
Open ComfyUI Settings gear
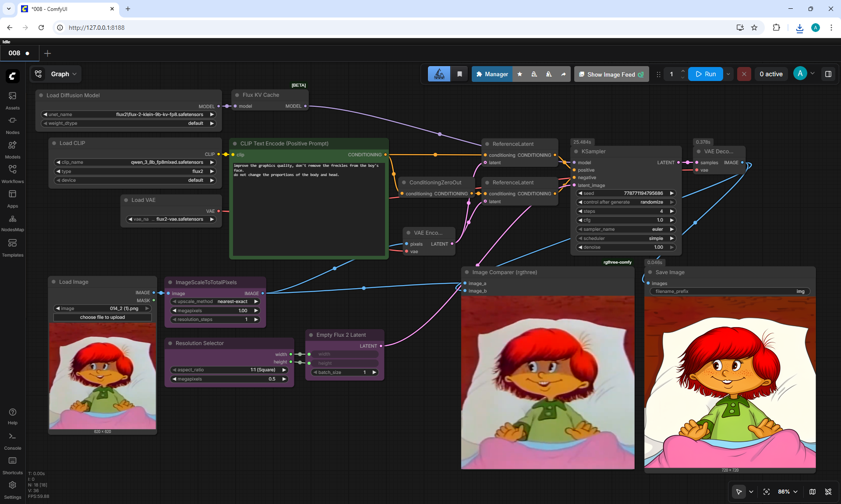(x=12, y=490)
